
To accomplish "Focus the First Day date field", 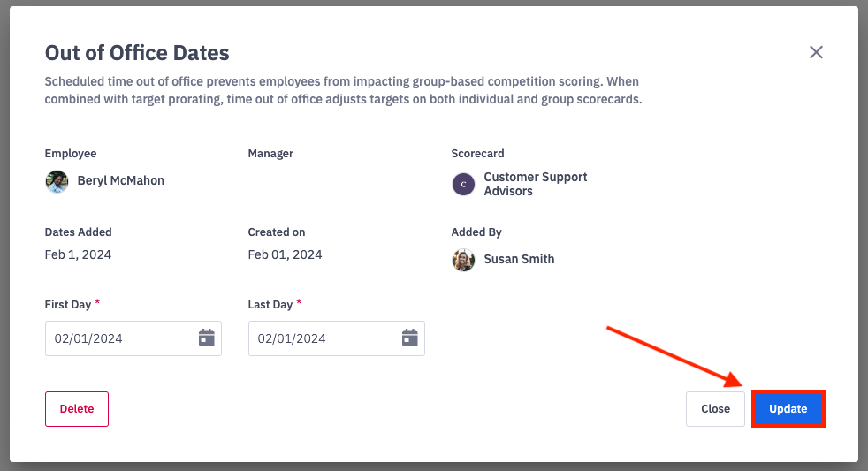I will 119,338.
